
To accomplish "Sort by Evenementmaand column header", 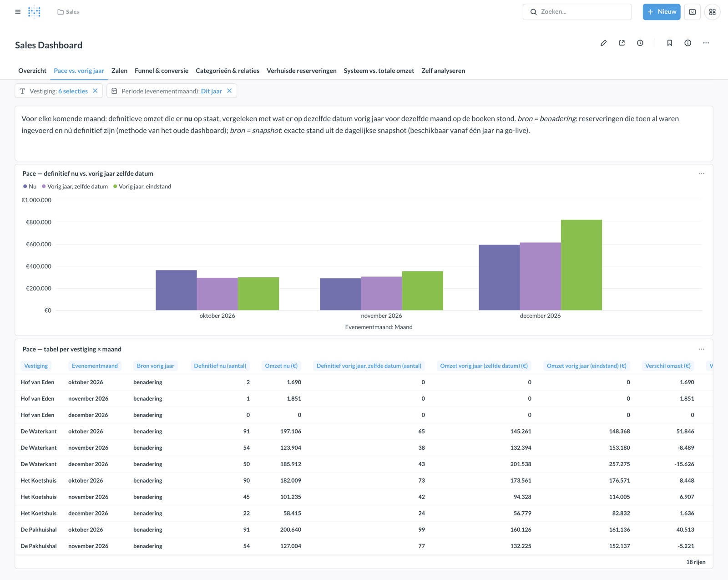I will coord(95,366).
